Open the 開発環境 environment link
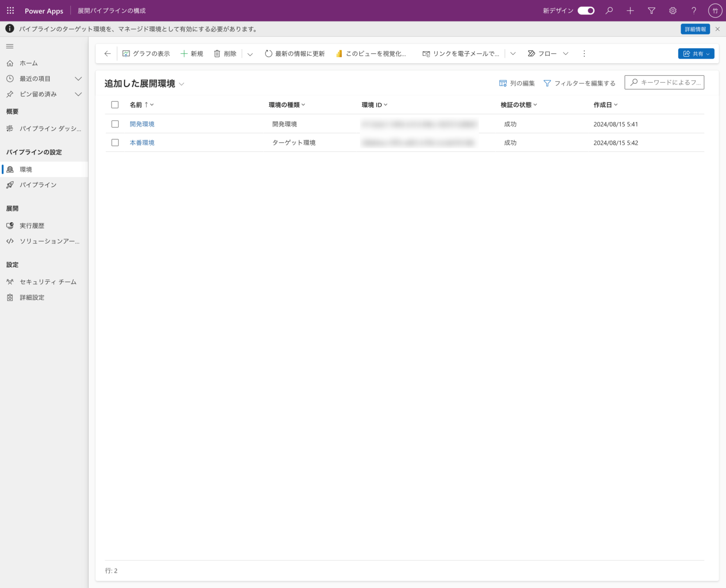This screenshot has width=726, height=588. (x=141, y=124)
